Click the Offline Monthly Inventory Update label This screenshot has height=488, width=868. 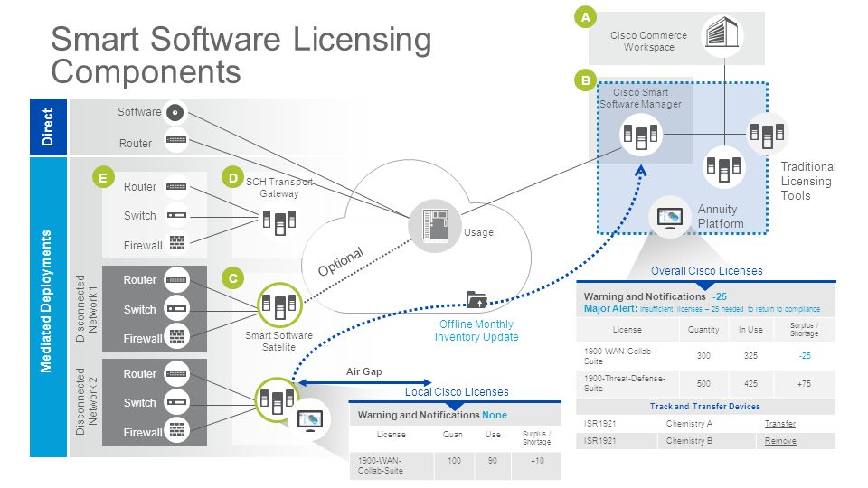(x=476, y=331)
